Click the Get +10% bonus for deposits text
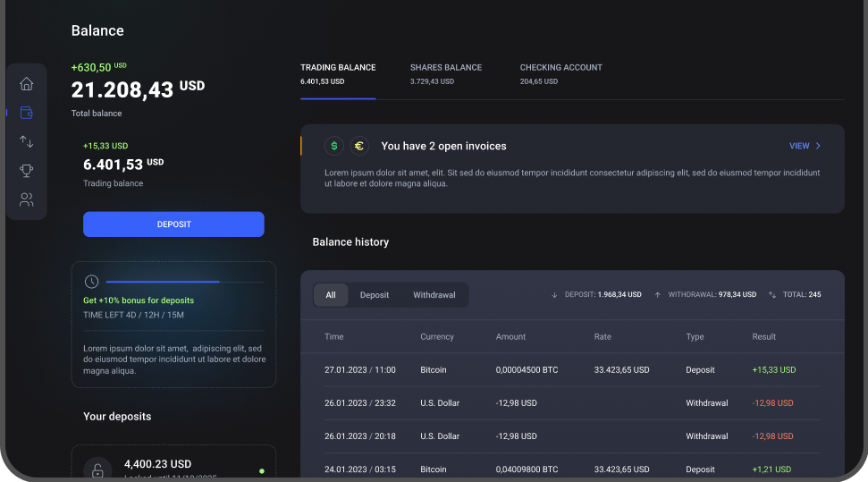This screenshot has height=482, width=868. pos(139,300)
